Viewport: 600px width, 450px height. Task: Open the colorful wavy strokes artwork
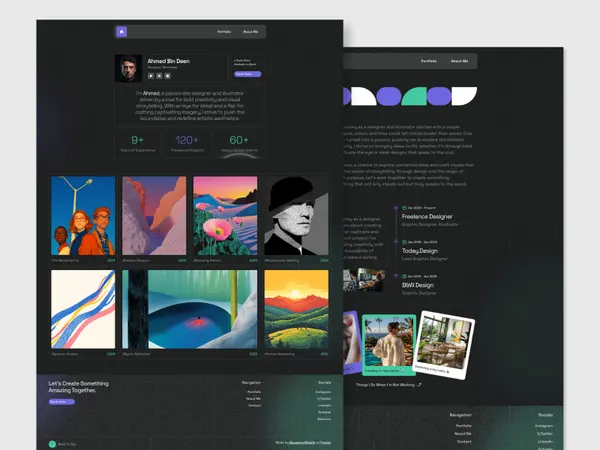tap(83, 309)
